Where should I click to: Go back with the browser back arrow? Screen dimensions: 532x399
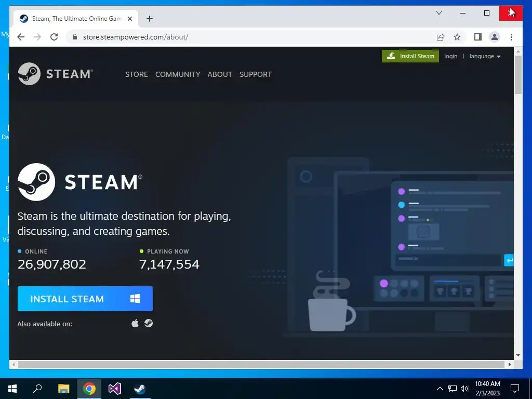coord(21,37)
